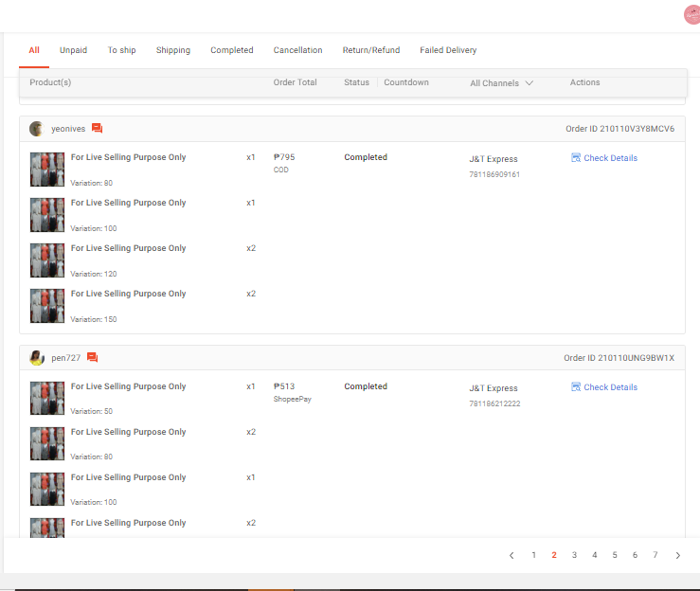700x591 pixels.
Task: Click the Actions column header
Action: [584, 82]
